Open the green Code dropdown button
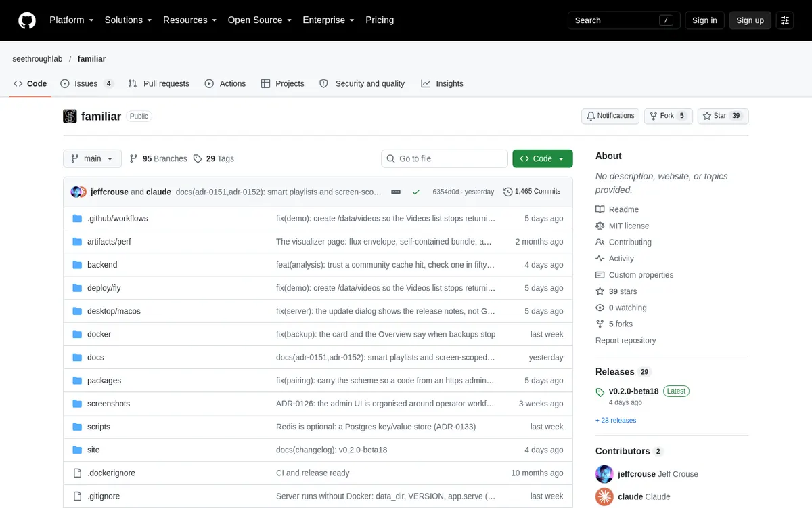The image size is (812, 508). pos(543,158)
